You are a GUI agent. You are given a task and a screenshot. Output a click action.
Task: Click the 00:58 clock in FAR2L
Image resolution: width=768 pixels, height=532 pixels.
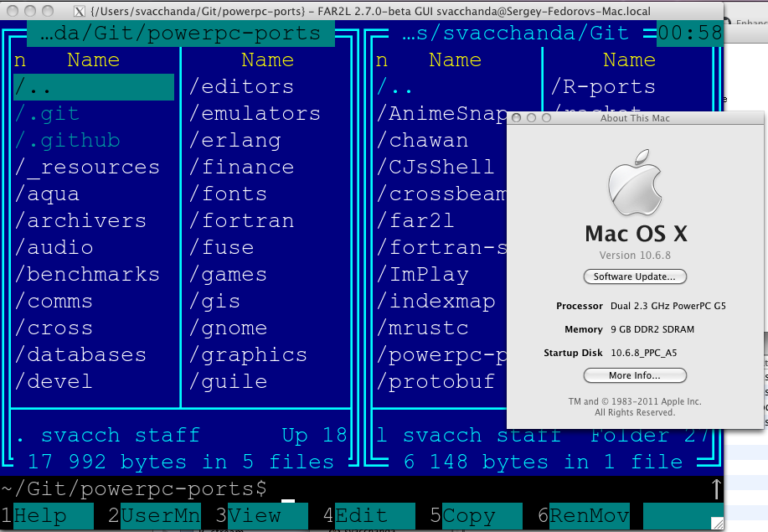point(689,34)
